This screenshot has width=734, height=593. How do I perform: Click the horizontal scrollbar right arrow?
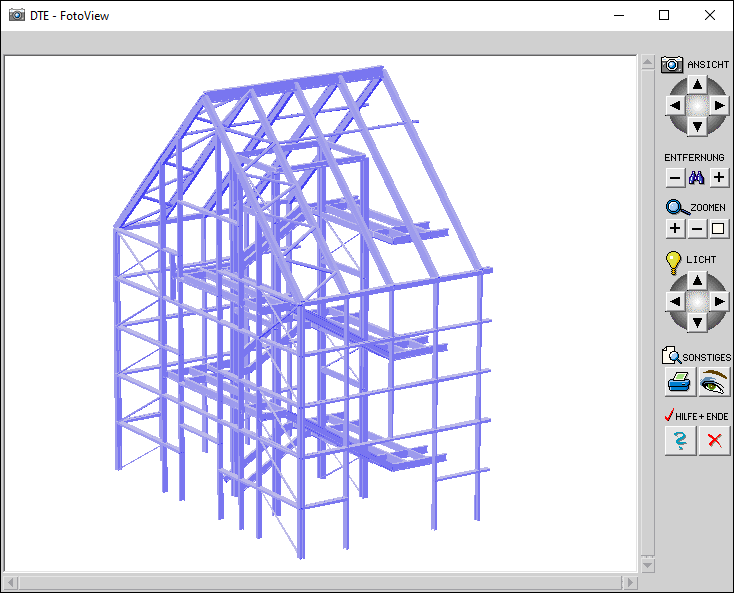click(x=629, y=582)
